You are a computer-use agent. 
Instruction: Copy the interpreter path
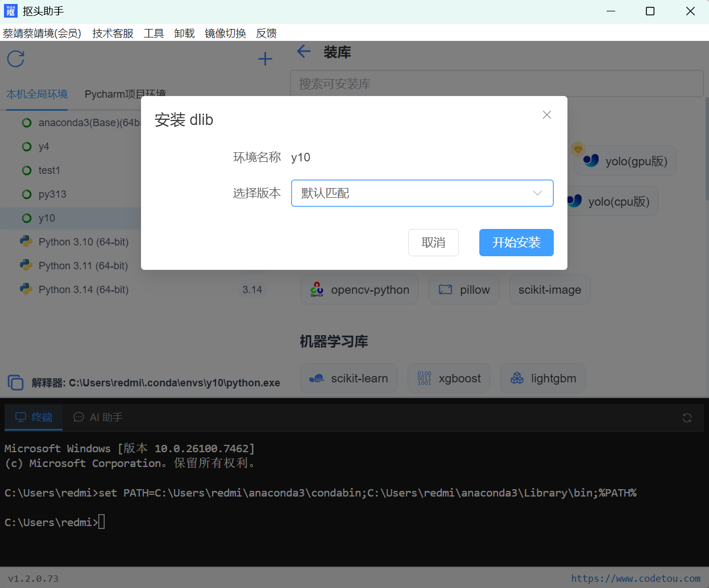point(15,382)
